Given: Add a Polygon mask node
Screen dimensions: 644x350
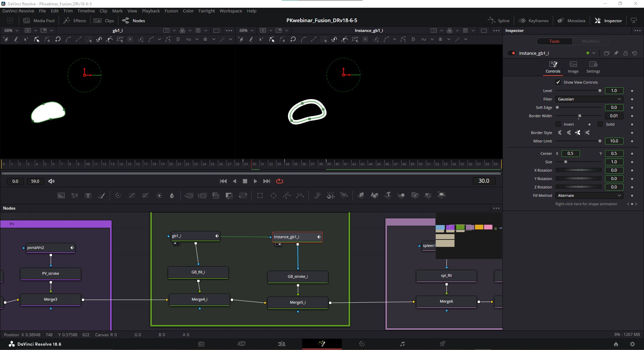Looking at the screenshot, I should (287, 195).
